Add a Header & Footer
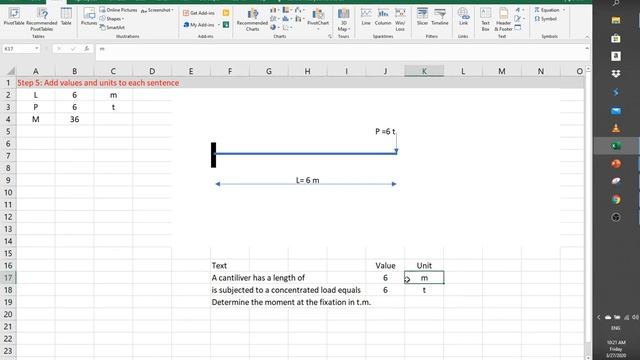Image resolution: width=640 pixels, height=360 pixels. [503, 19]
